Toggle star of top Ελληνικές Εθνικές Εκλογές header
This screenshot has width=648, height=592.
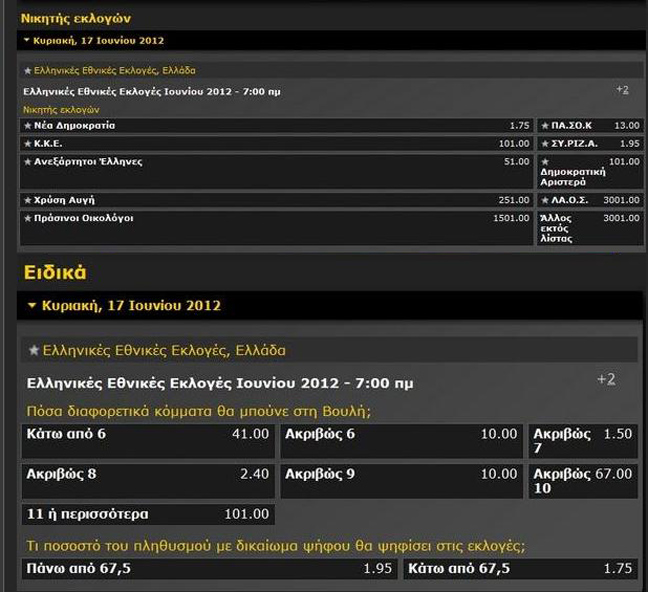[28, 71]
